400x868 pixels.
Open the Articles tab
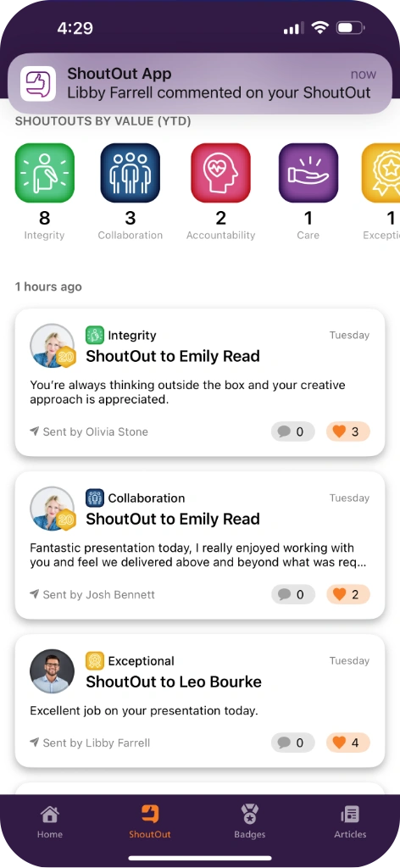[350, 821]
